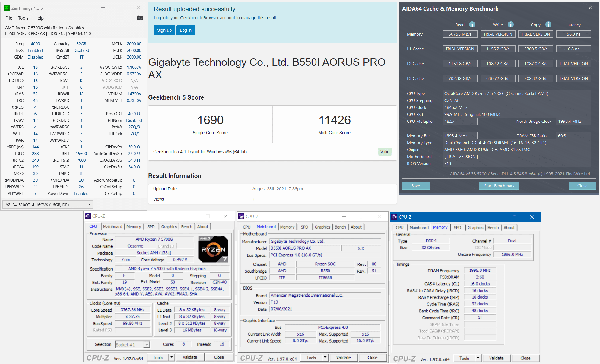Click the CPU-Z icon in the first CPU-Z window title

tap(88, 216)
